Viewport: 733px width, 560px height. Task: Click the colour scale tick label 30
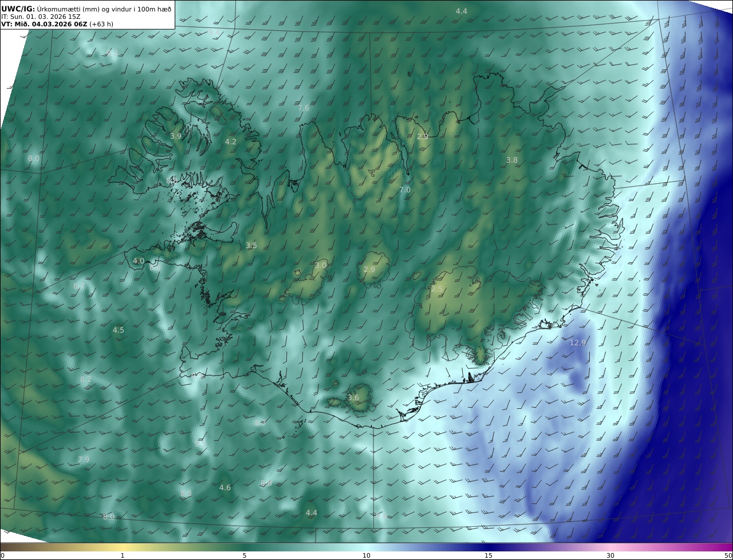[610, 555]
